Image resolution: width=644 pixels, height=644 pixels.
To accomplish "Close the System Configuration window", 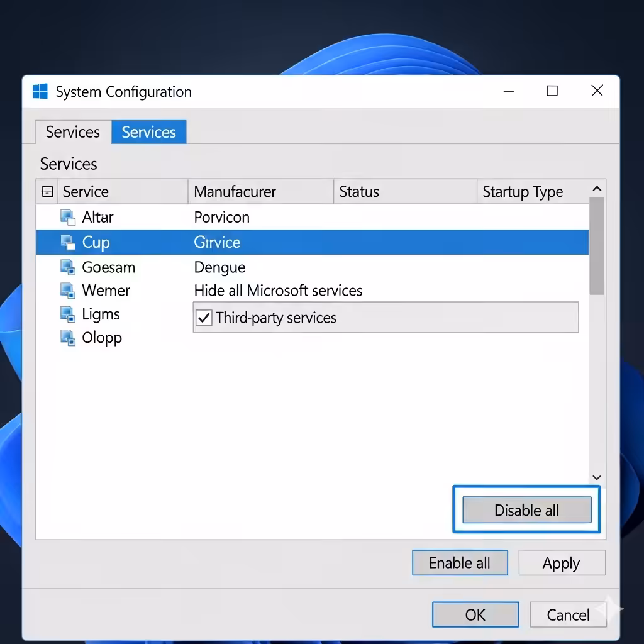I will [597, 91].
